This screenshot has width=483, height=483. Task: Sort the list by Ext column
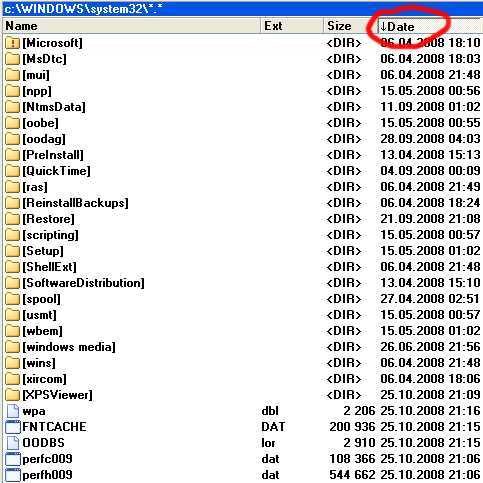coord(292,26)
